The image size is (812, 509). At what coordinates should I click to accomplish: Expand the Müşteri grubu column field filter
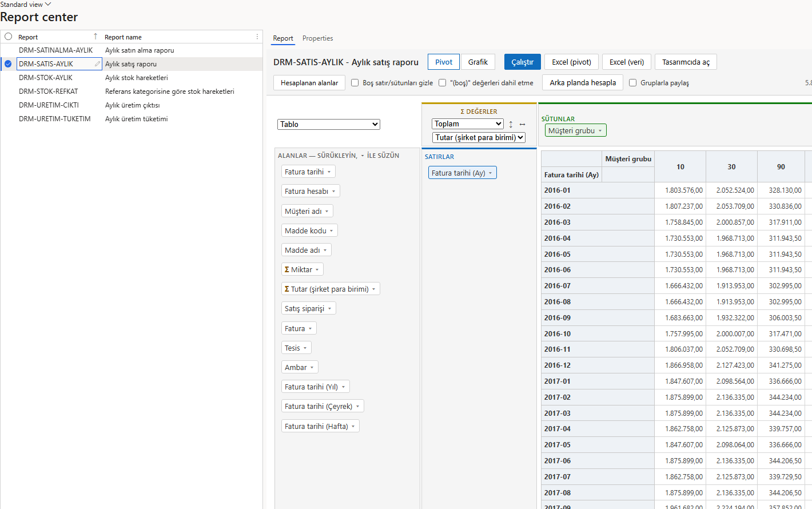(x=600, y=131)
